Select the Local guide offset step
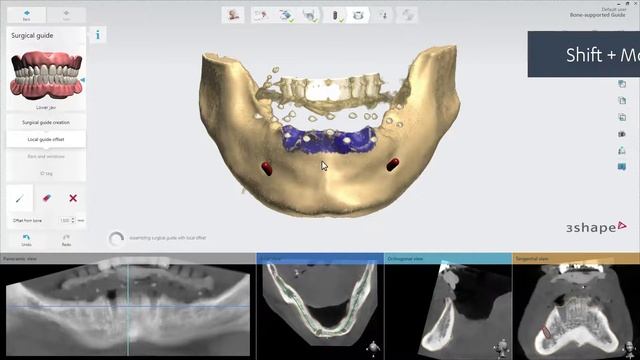Viewport: 640px width, 360px height. pos(46,140)
